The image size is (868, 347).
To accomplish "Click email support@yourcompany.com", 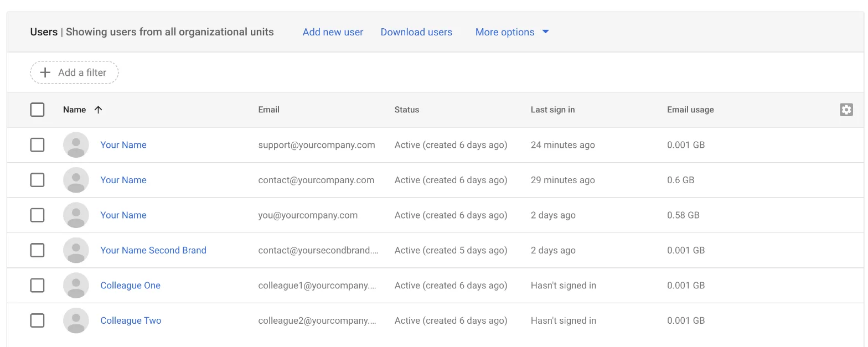I will tap(317, 145).
